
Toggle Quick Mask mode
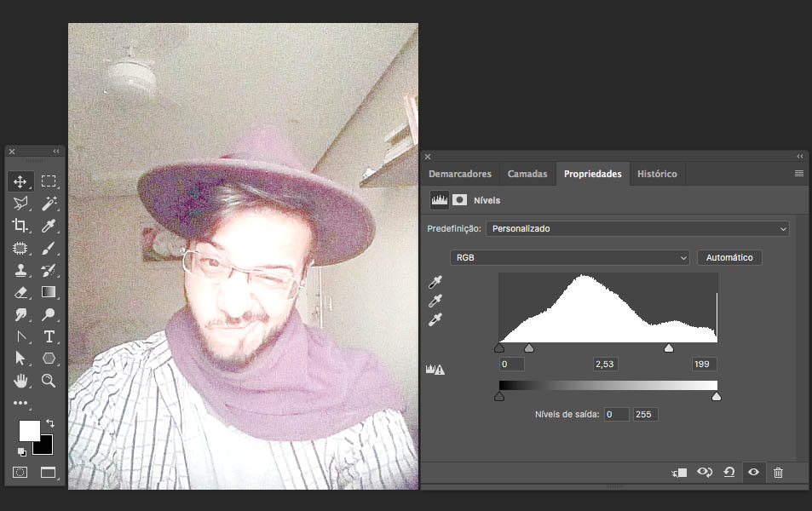tap(20, 472)
